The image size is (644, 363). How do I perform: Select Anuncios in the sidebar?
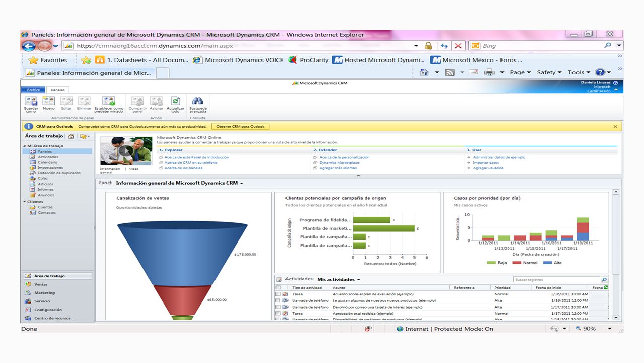pyautogui.click(x=46, y=195)
